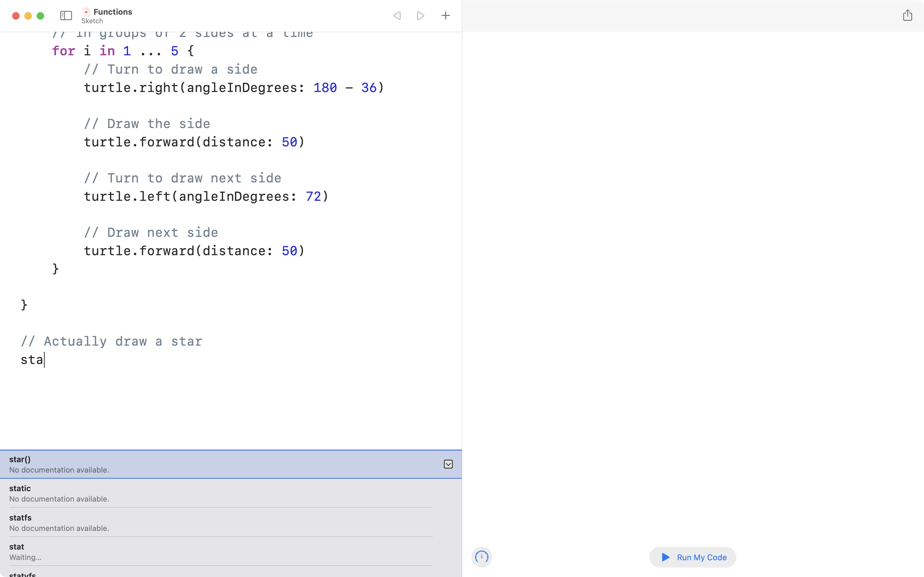The height and width of the screenshot is (577, 924).
Task: Add a new playground page with the plus icon
Action: tap(445, 16)
